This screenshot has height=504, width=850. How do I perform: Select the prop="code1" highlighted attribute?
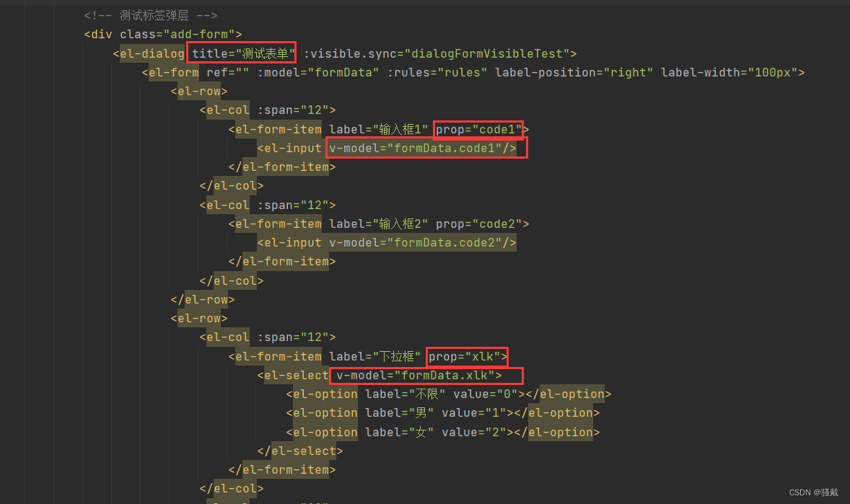[478, 129]
